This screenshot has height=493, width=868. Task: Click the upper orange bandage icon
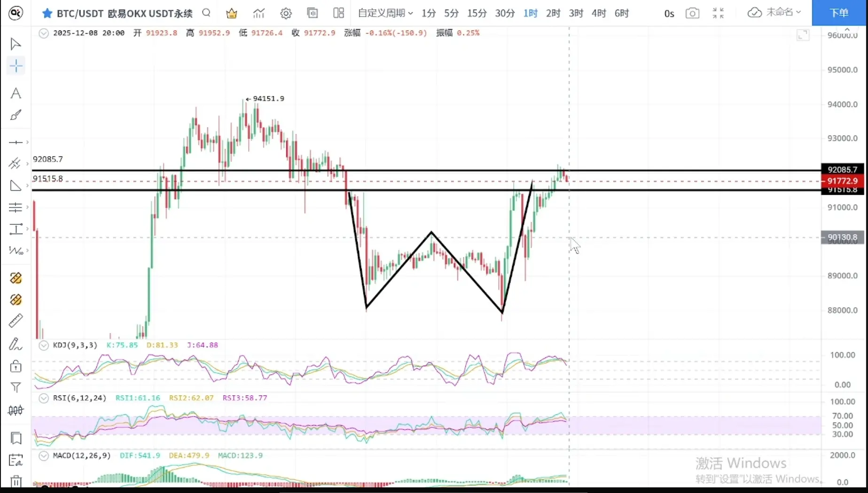click(x=16, y=278)
